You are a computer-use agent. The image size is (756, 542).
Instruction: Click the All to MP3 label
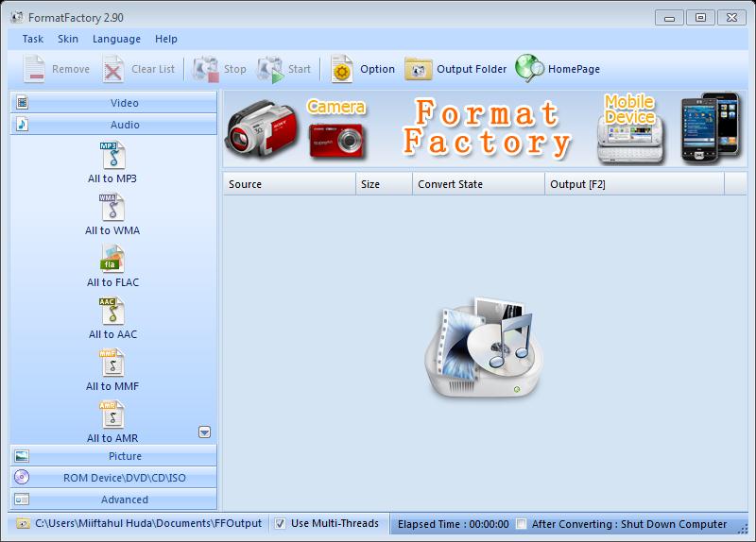(112, 178)
